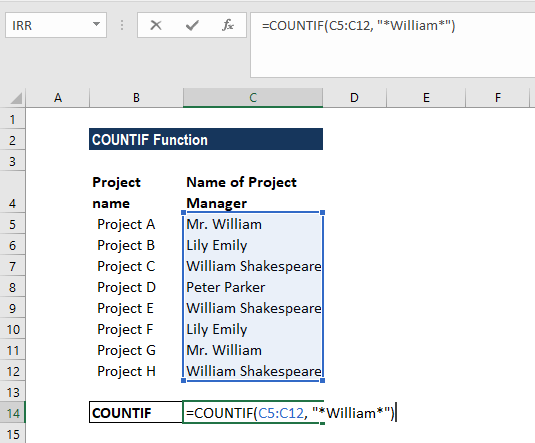The height and width of the screenshot is (443, 535).
Task: Click the COUNTIF Function title cell
Action: [x=206, y=139]
